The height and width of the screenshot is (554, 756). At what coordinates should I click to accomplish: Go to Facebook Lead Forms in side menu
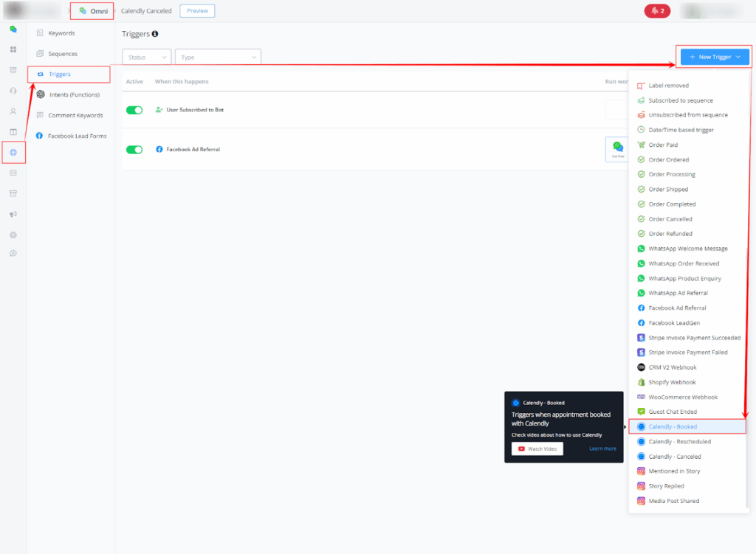pos(77,136)
